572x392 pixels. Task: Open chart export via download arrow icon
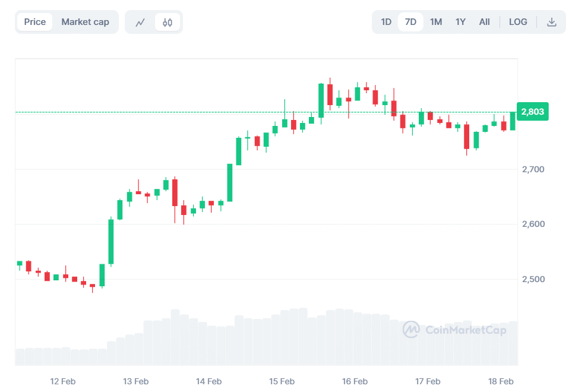coord(552,21)
